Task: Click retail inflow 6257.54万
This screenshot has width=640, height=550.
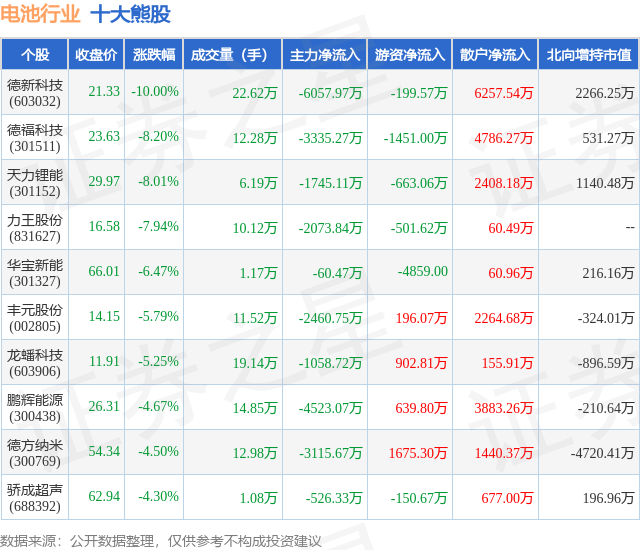Action: coord(504,93)
